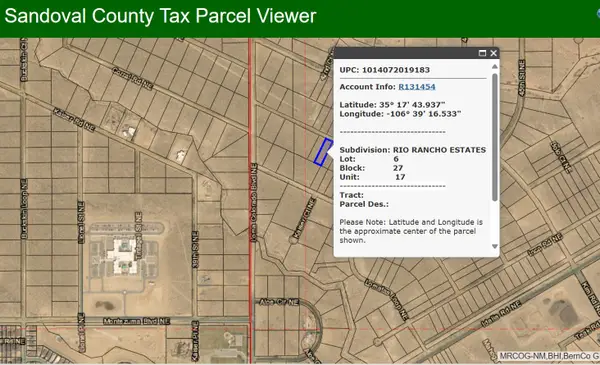Click the Latitude: 35° 17' 43.937" line
Viewport: 600px width, 365px height.
click(392, 105)
